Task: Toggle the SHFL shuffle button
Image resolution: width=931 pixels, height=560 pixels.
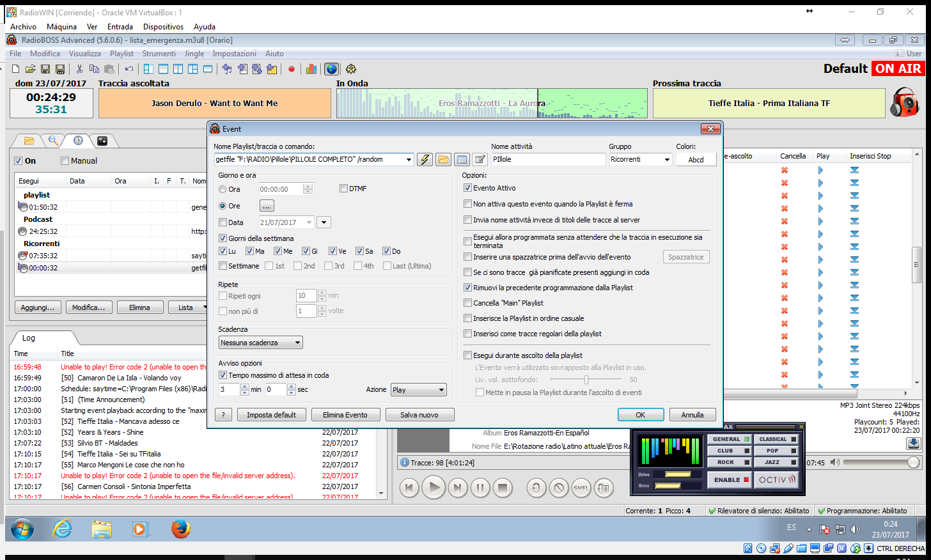Action: 581,488
